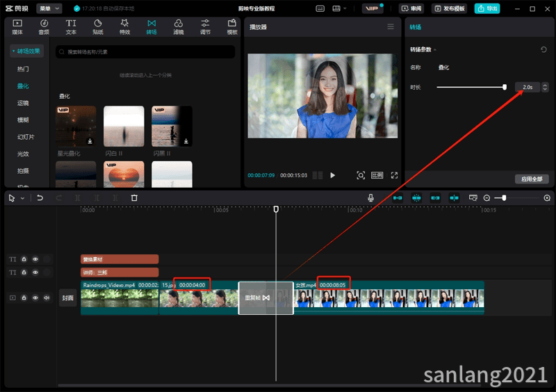Undo the last action
This screenshot has height=392, width=556.
click(x=40, y=198)
